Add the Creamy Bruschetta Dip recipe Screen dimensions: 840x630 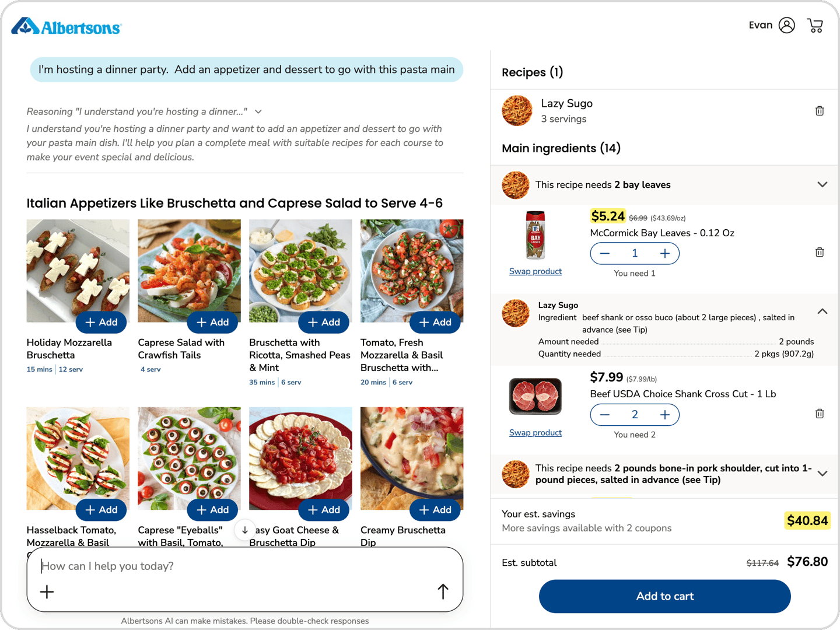point(435,509)
